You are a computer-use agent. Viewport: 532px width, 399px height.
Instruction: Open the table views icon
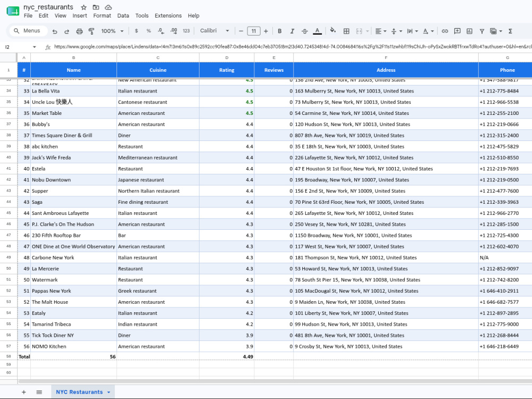pos(493,31)
